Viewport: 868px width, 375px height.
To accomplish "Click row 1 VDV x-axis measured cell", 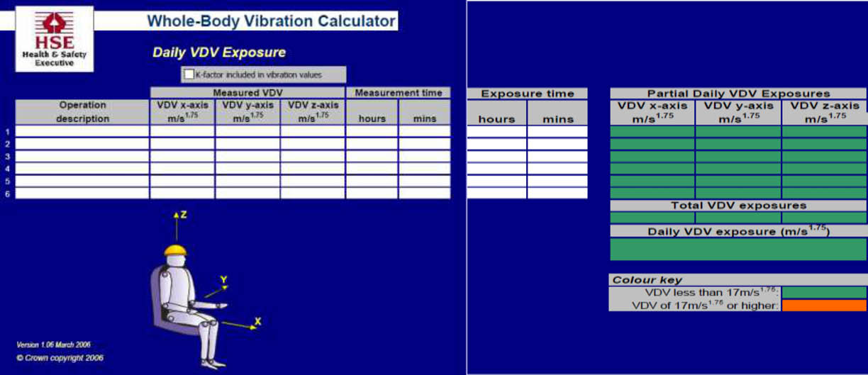I will [182, 131].
